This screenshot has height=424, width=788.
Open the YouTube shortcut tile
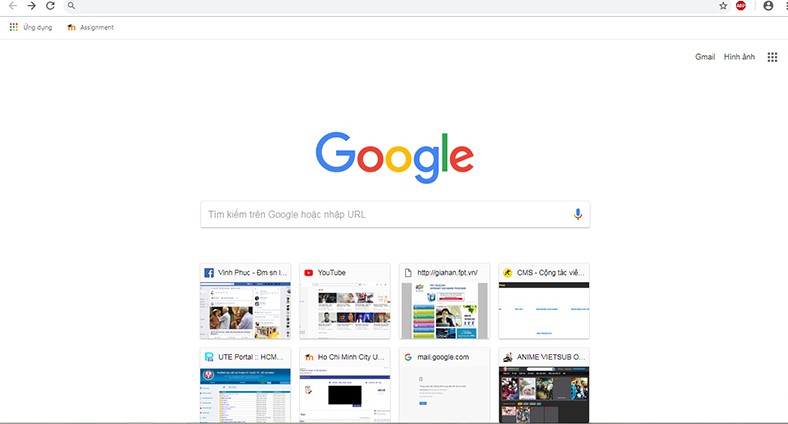point(345,301)
